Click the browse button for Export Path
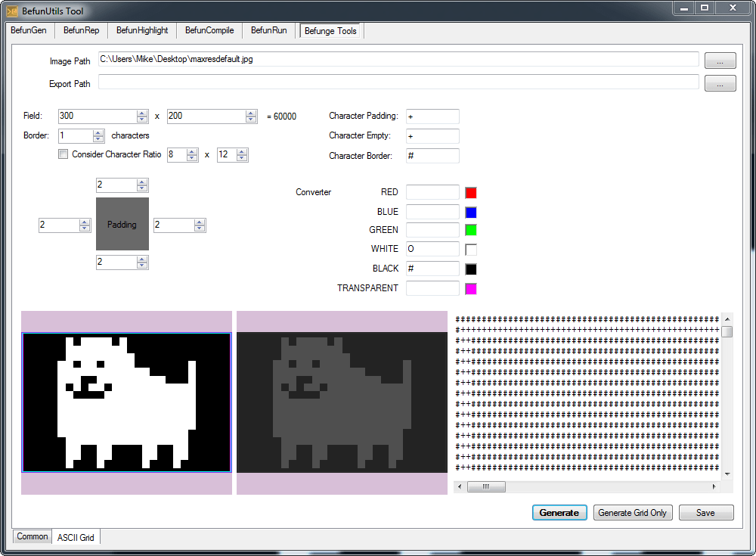This screenshot has height=556, width=756. pos(720,84)
